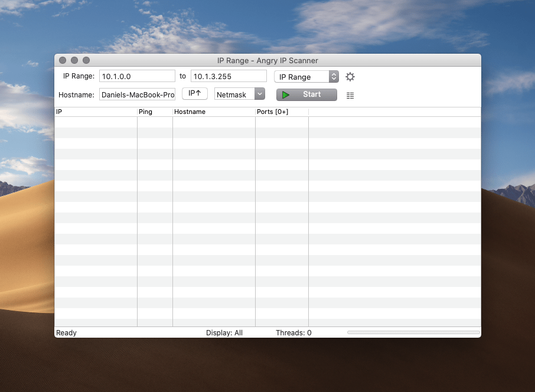Click the window title IP Range - Angry IP Scanner
Screen dimensions: 535x392
[267, 61]
